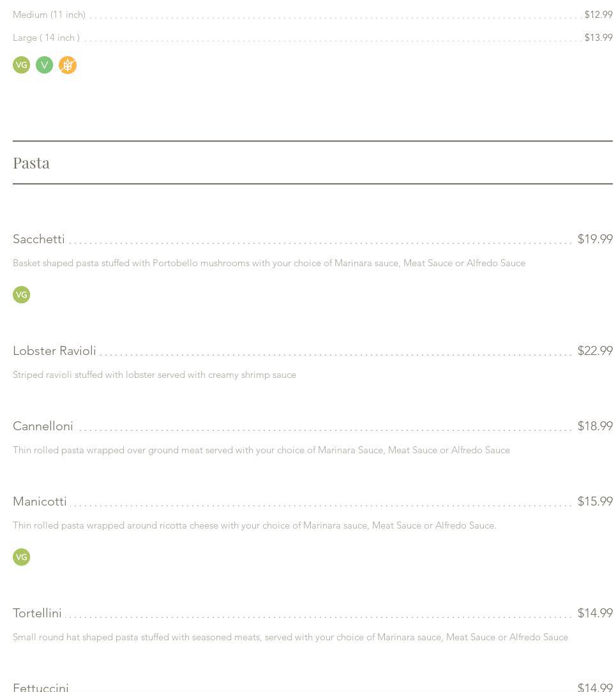The width and height of the screenshot is (616, 692).
Task: Click the $13.99 large size price
Action: pos(598,38)
